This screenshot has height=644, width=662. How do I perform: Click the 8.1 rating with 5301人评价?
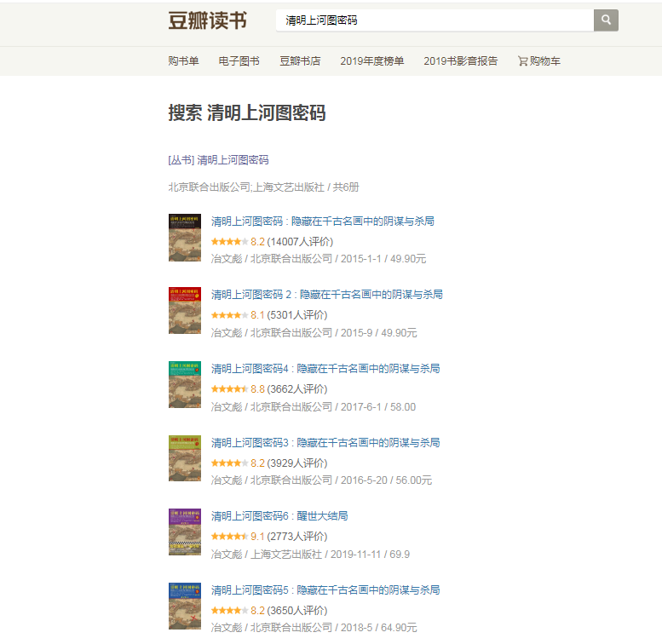point(269,315)
